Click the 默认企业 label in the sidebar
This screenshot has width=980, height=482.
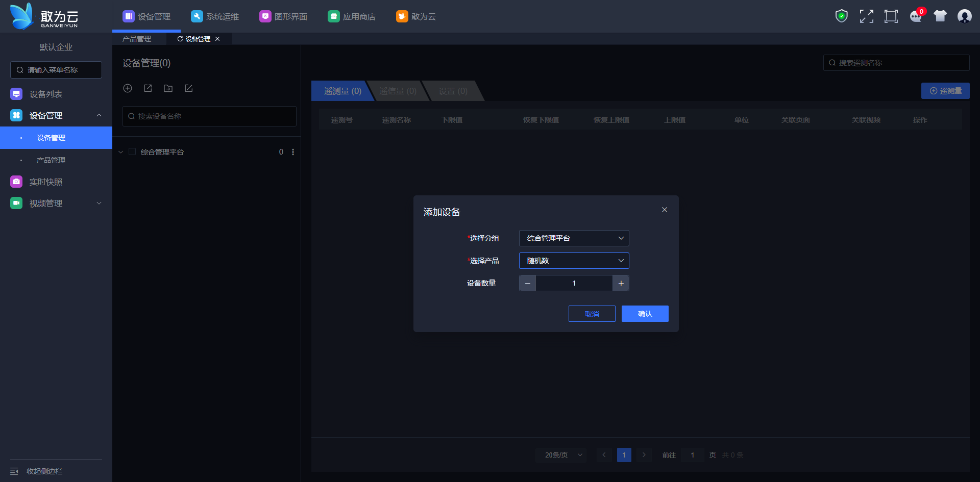(56, 47)
